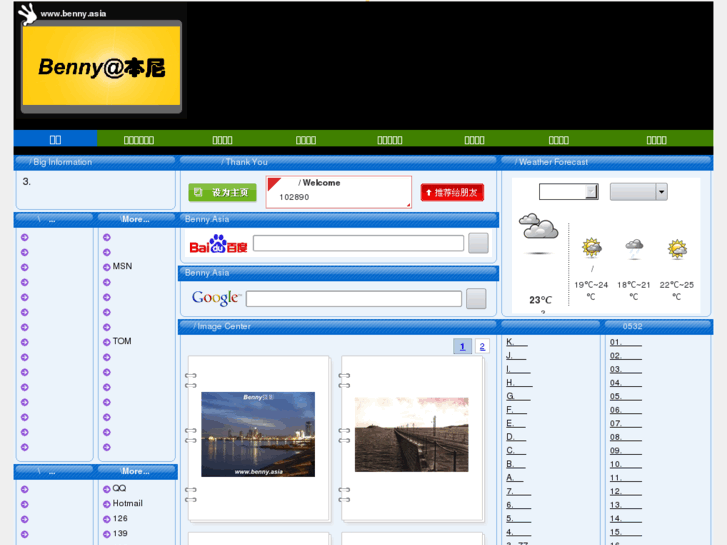This screenshot has width=727, height=545.
Task: Click the purple arrow bullet beside TOM
Action: click(x=107, y=342)
